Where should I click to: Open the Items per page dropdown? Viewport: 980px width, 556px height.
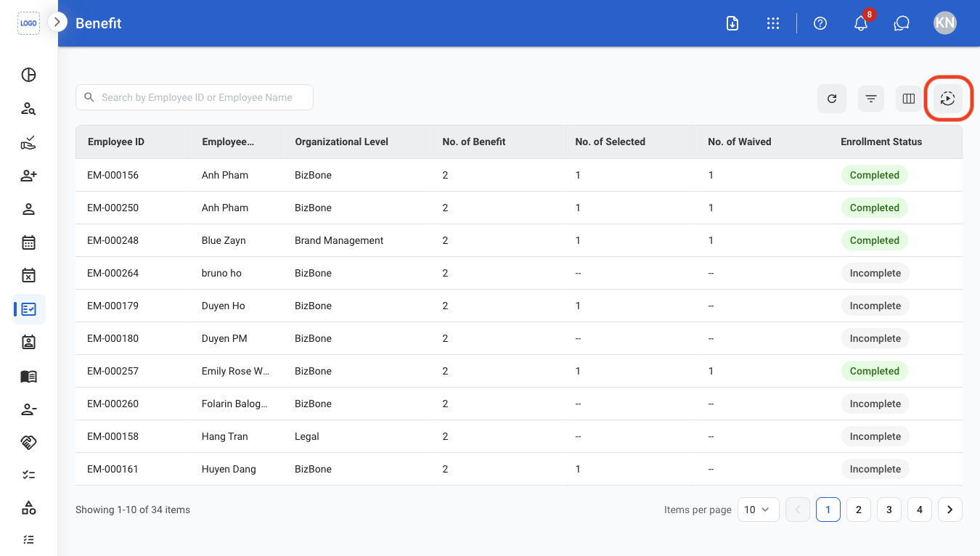tap(759, 510)
